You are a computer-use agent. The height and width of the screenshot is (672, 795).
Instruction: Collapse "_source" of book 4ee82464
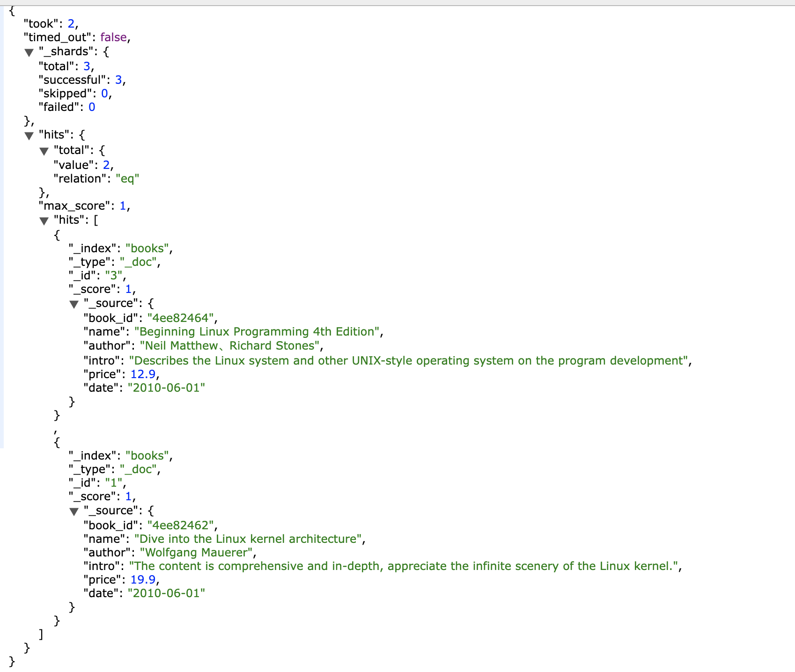74,304
